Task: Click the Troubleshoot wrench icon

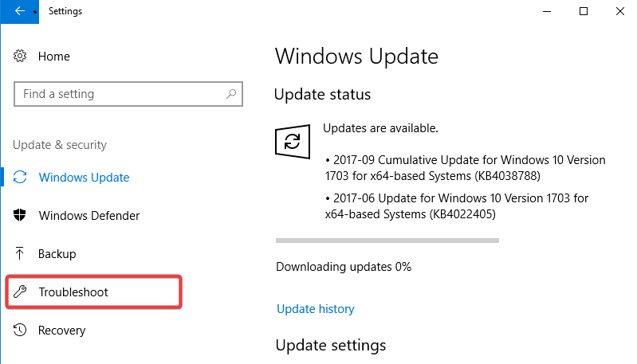Action: [20, 292]
